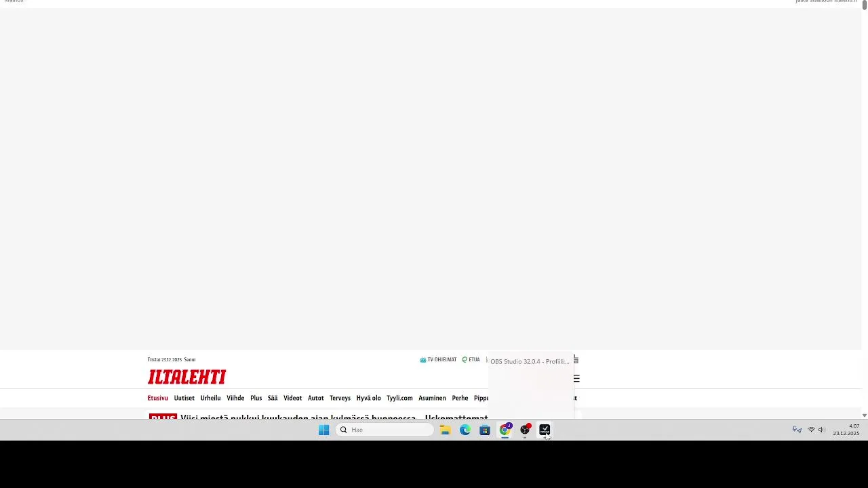The height and width of the screenshot is (488, 868).
Task: Open the Hyvä olo section
Action: coord(368,399)
